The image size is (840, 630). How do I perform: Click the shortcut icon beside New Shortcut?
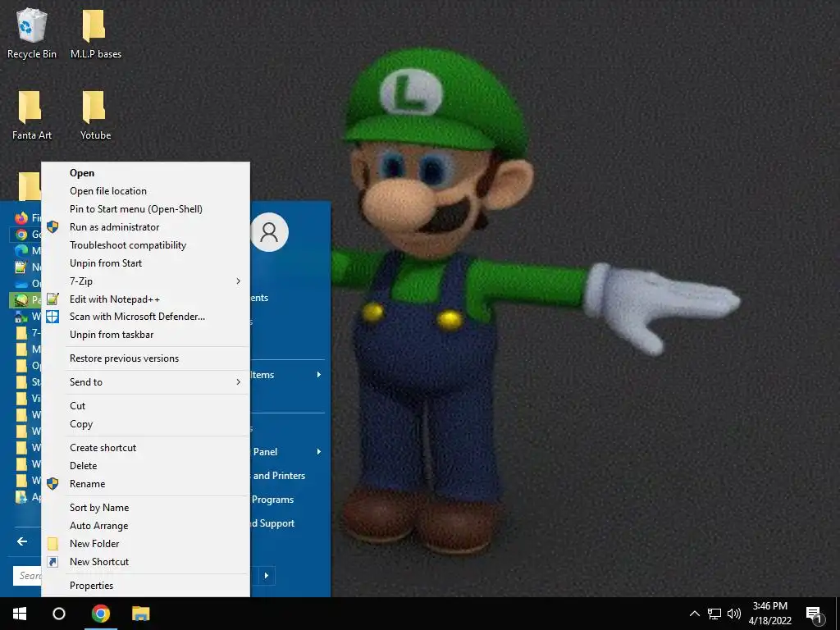(x=52, y=562)
